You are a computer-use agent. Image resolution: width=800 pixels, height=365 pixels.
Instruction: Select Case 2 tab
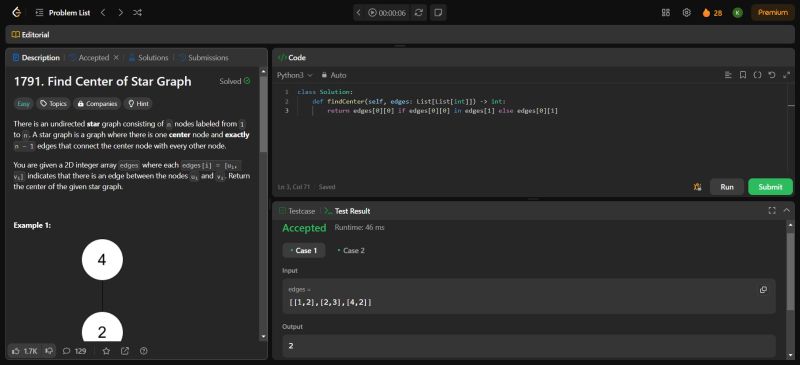coord(351,251)
